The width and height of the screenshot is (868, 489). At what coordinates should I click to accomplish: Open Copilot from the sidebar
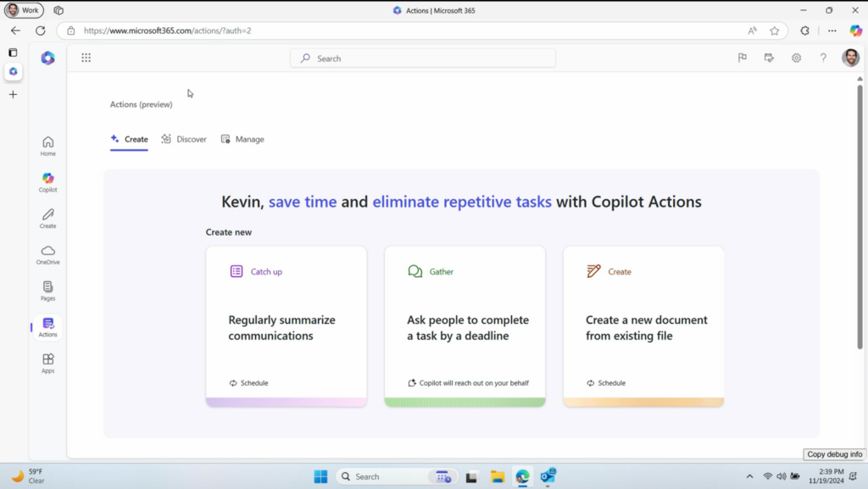48,182
